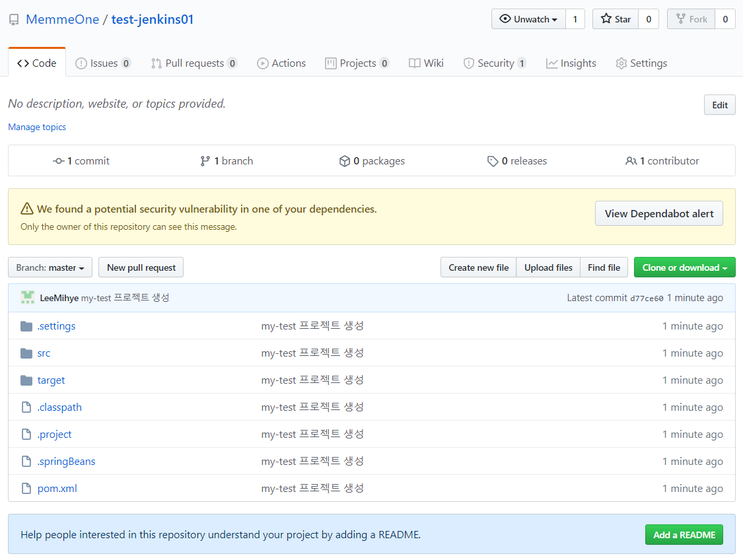Click New pull request button
Image resolution: width=743 pixels, height=560 pixels.
tap(141, 267)
